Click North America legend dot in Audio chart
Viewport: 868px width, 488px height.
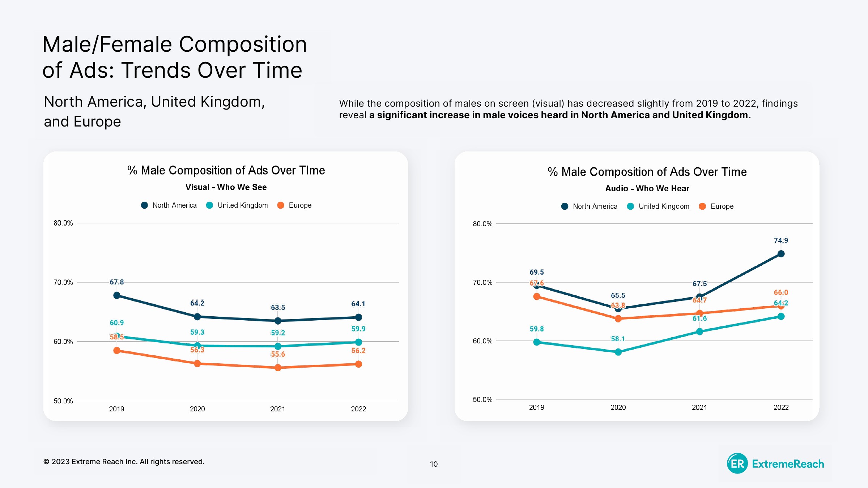coord(565,206)
